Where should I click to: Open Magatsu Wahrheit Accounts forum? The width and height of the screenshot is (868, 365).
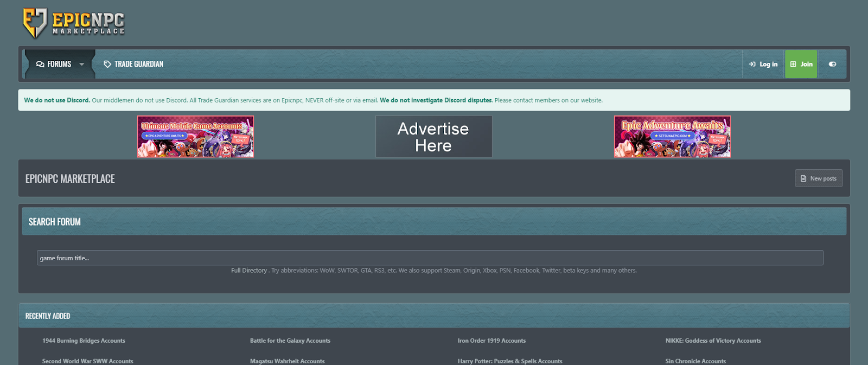tap(288, 361)
